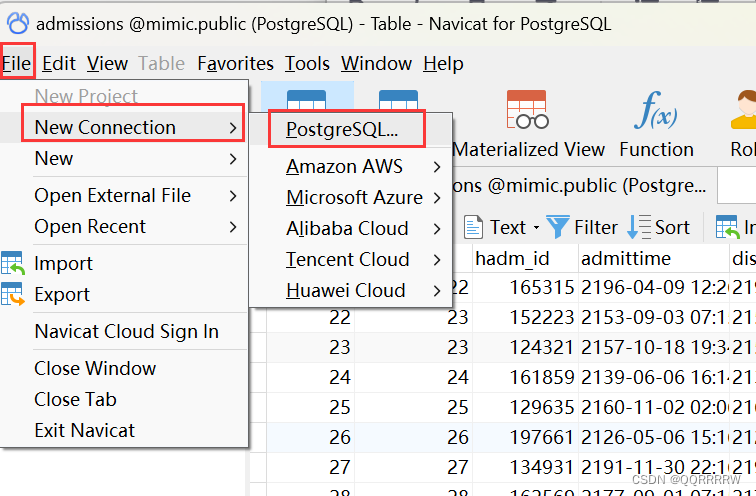
Task: Open the Text dropdown arrow
Action: coord(536,228)
